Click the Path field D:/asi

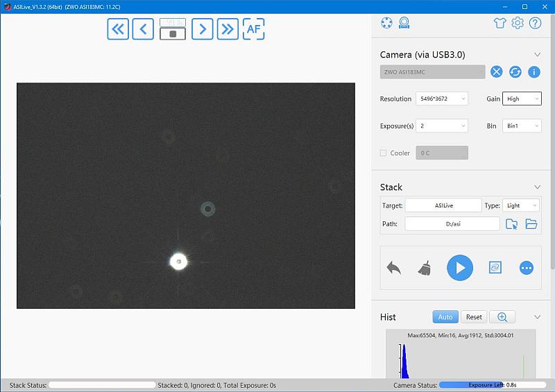453,224
